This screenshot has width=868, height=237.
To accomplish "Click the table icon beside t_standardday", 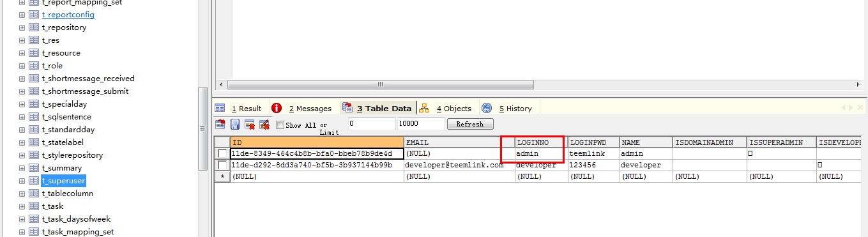I will click(33, 130).
